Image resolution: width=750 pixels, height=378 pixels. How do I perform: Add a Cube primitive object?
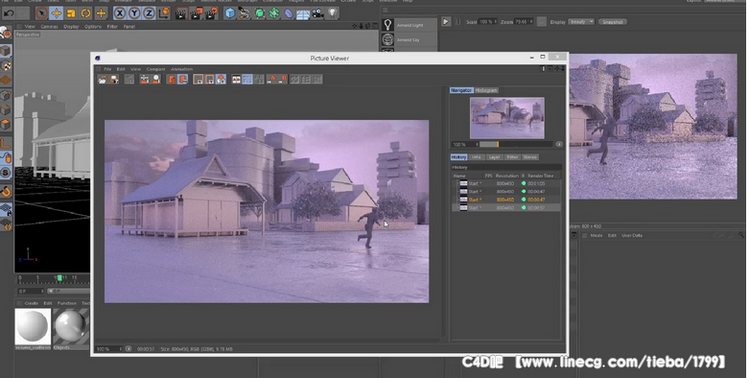click(230, 13)
